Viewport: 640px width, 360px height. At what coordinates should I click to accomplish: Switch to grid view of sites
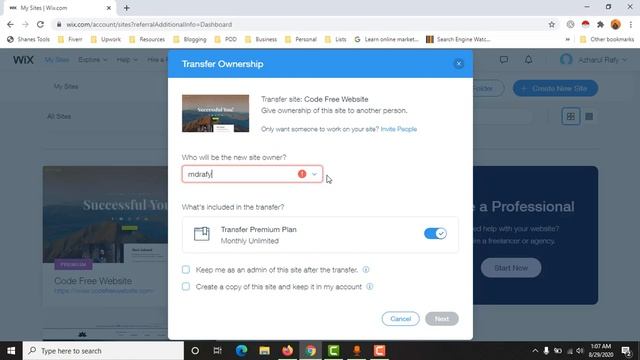click(571, 117)
